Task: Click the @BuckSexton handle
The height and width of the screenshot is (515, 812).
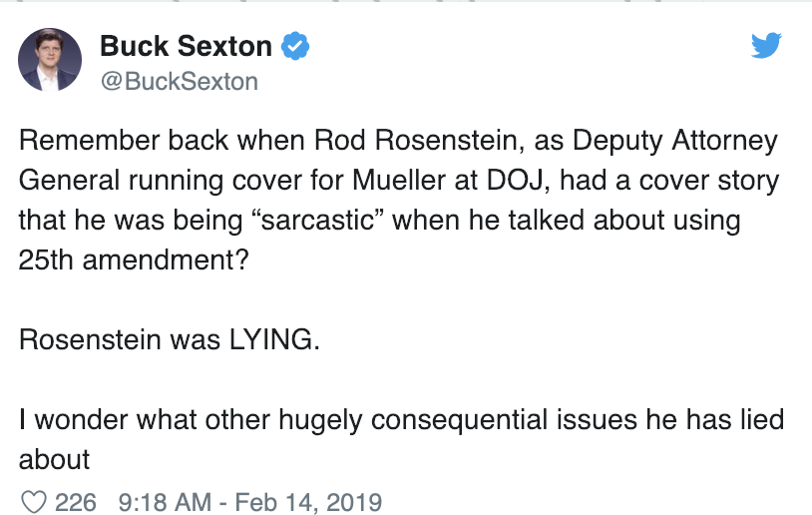Action: tap(179, 81)
